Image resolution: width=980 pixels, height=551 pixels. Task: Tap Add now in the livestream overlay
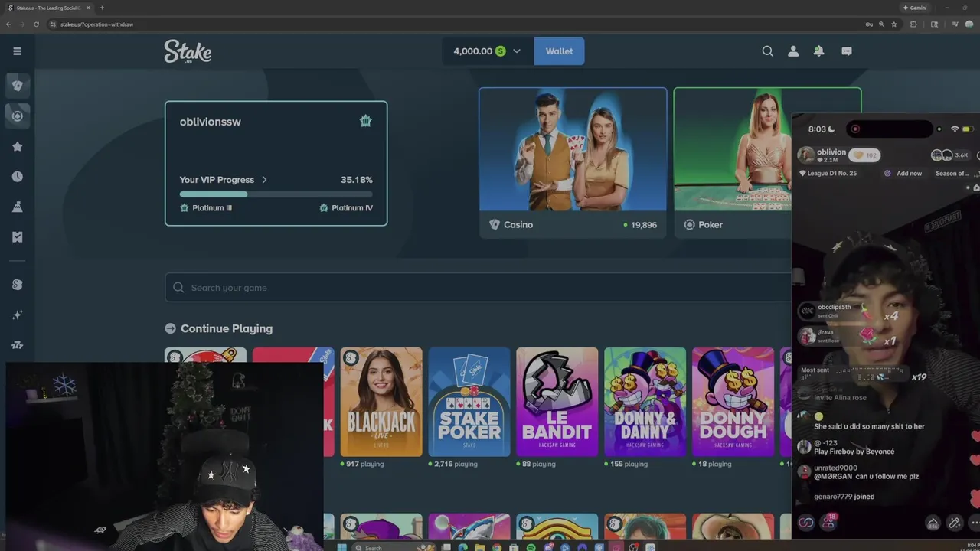coord(903,174)
